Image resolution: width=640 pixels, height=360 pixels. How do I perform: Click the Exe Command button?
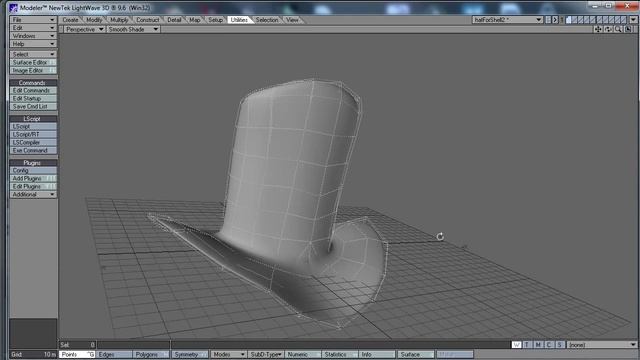[x=33, y=151]
